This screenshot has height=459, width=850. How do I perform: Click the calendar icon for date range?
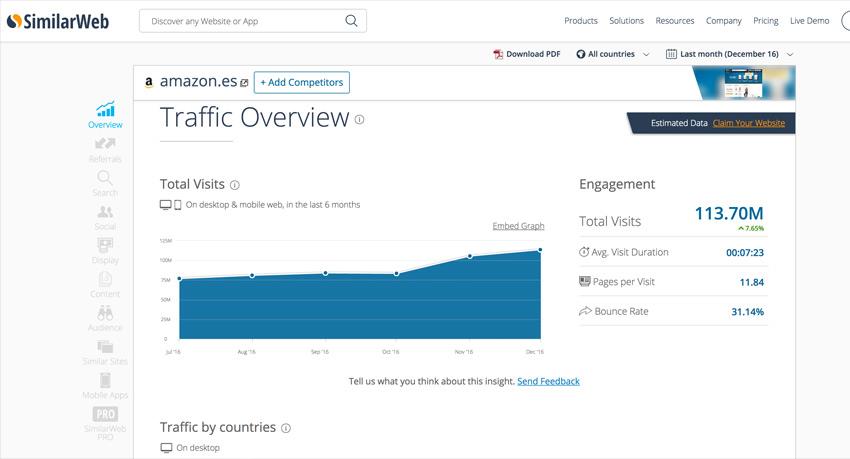671,54
